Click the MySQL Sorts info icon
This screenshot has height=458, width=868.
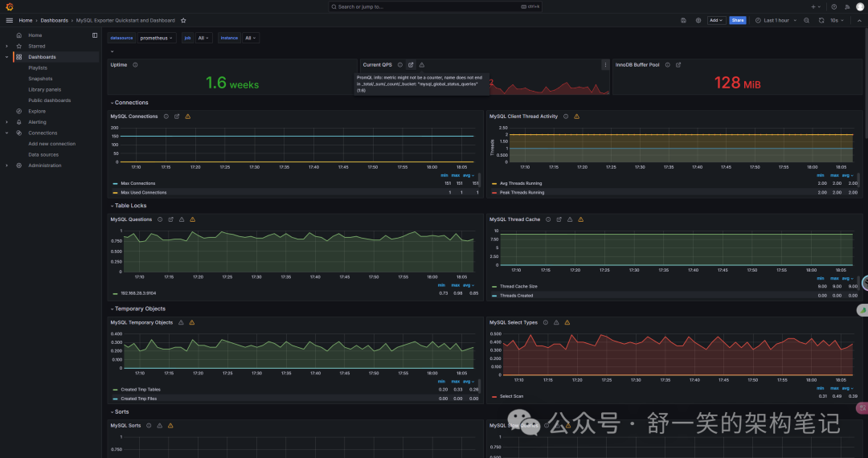149,425
